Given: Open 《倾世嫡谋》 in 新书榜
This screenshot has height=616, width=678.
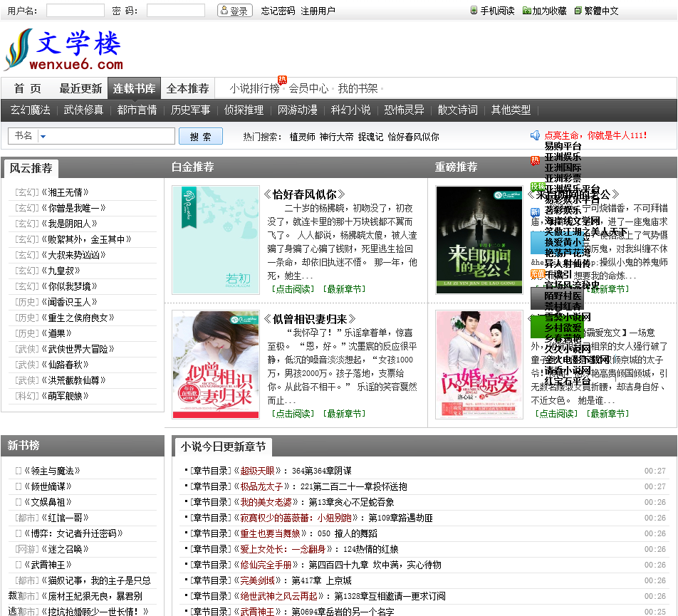Looking at the screenshot, I should (48, 486).
